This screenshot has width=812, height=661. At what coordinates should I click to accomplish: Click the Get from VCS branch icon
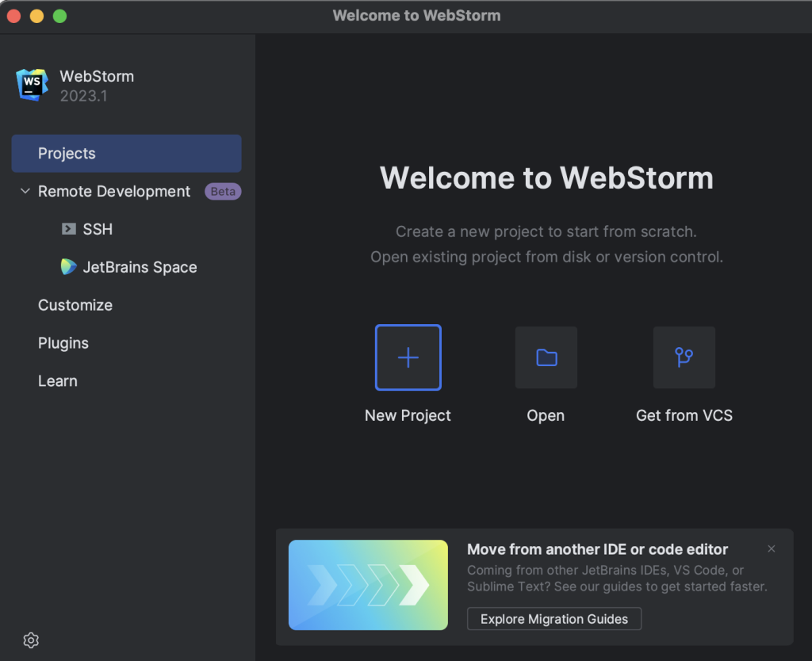[684, 357]
